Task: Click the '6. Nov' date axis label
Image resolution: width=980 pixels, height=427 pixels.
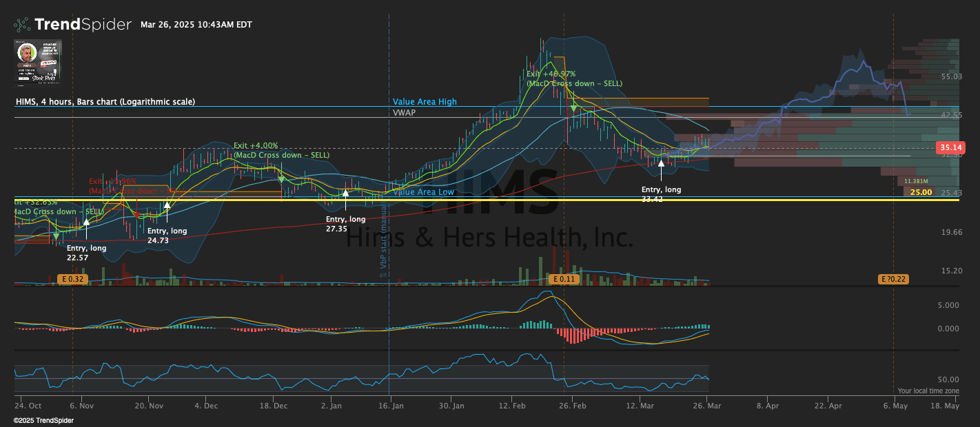Action: click(81, 407)
